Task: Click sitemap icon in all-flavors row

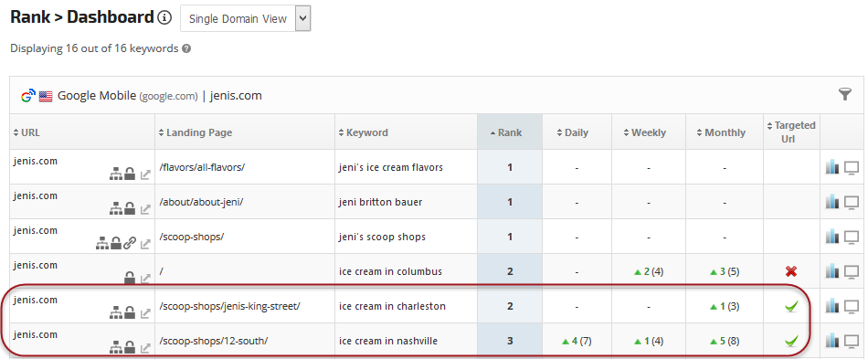Action: pyautogui.click(x=115, y=174)
